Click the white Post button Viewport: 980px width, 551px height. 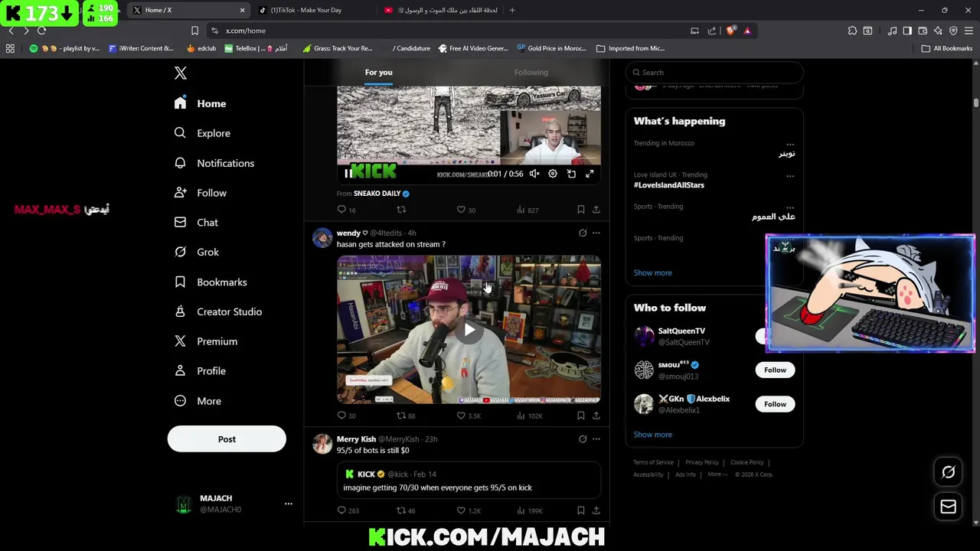(x=227, y=439)
